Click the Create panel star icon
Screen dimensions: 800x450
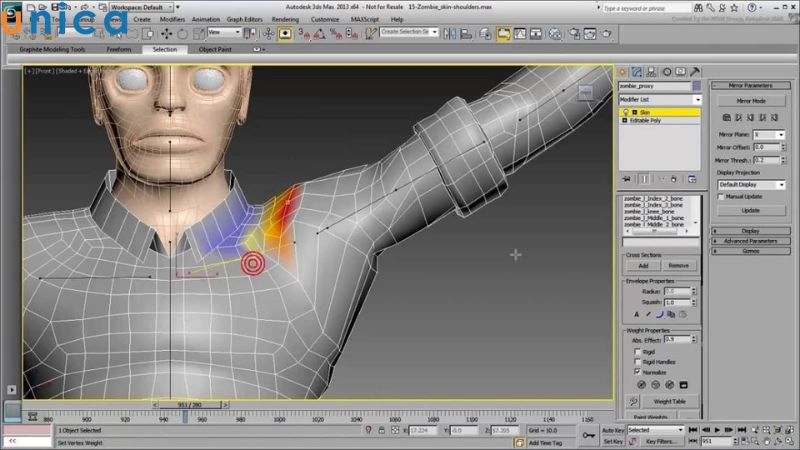pos(622,72)
